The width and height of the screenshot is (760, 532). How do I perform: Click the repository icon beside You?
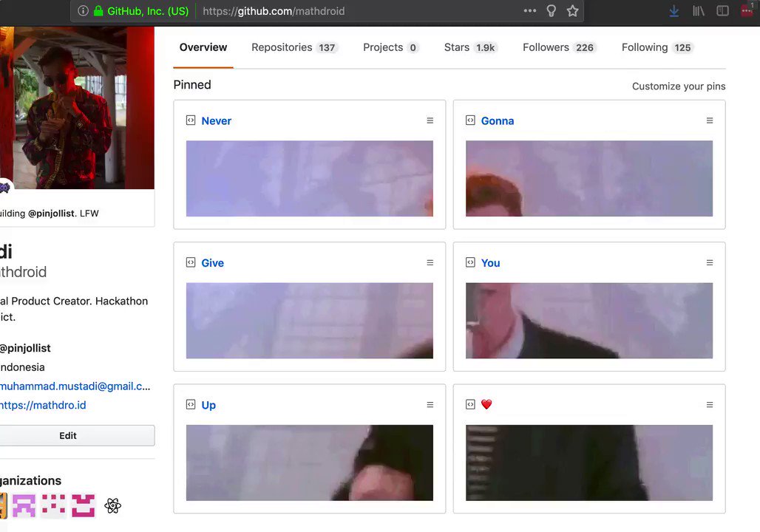coord(470,262)
